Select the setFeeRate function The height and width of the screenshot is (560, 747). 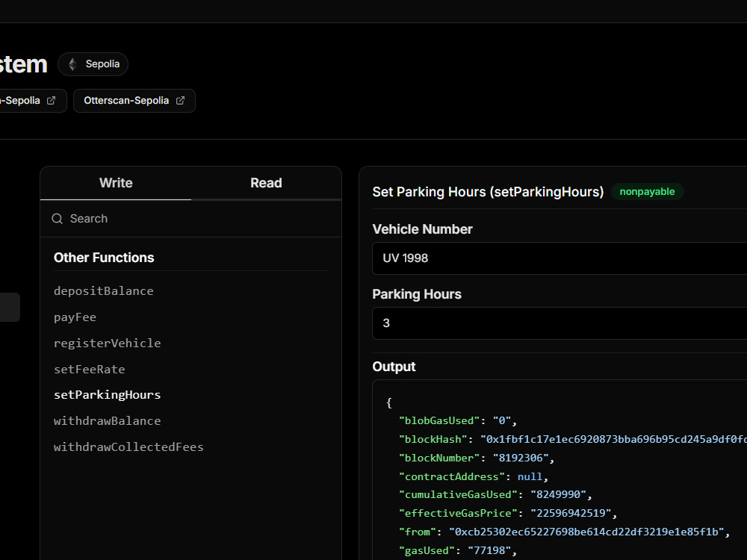pyautogui.click(x=89, y=369)
